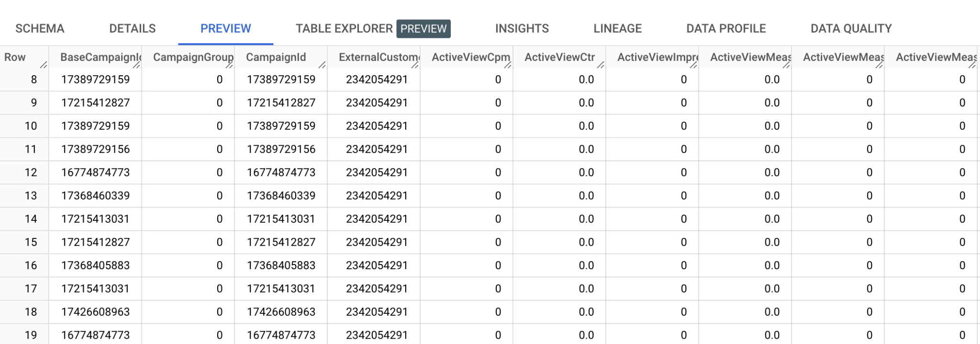Click resize handle of BaseCampaignId column
Image resolution: width=980 pixels, height=344 pixels.
pyautogui.click(x=136, y=65)
